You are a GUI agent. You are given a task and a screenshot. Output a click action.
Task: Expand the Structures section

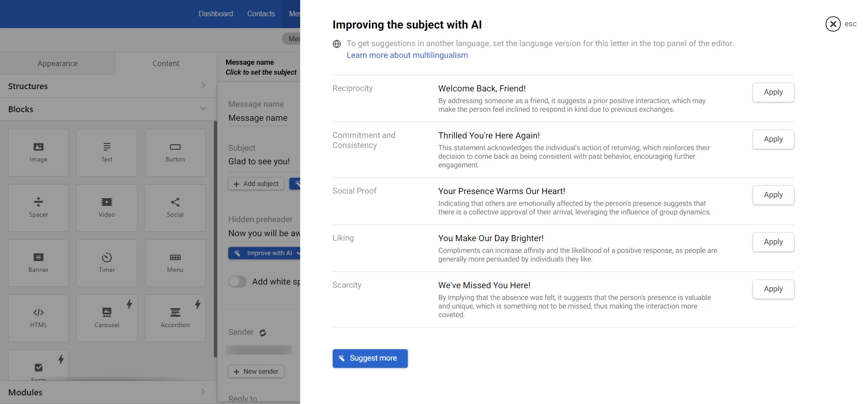tap(108, 86)
